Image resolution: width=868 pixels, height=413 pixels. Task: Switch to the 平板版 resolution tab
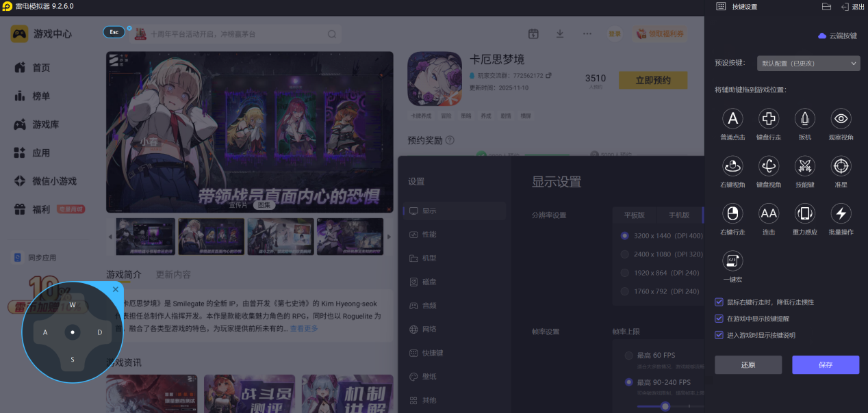click(x=633, y=215)
